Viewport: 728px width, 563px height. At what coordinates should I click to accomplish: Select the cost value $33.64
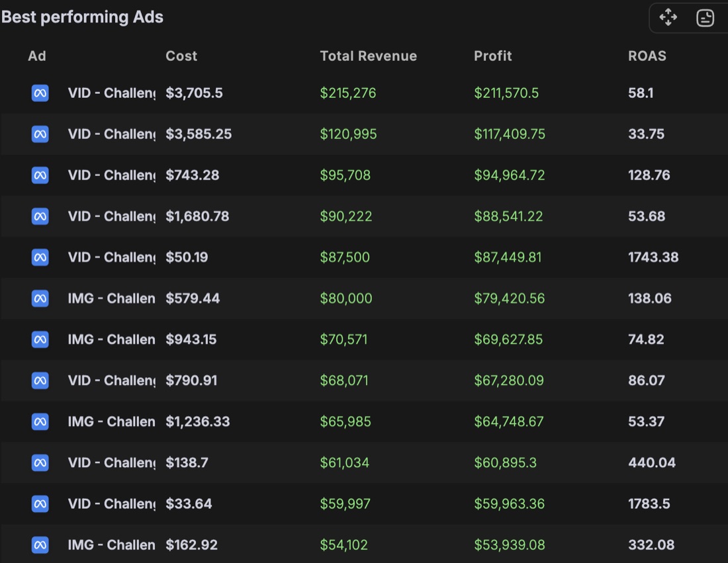pos(189,503)
